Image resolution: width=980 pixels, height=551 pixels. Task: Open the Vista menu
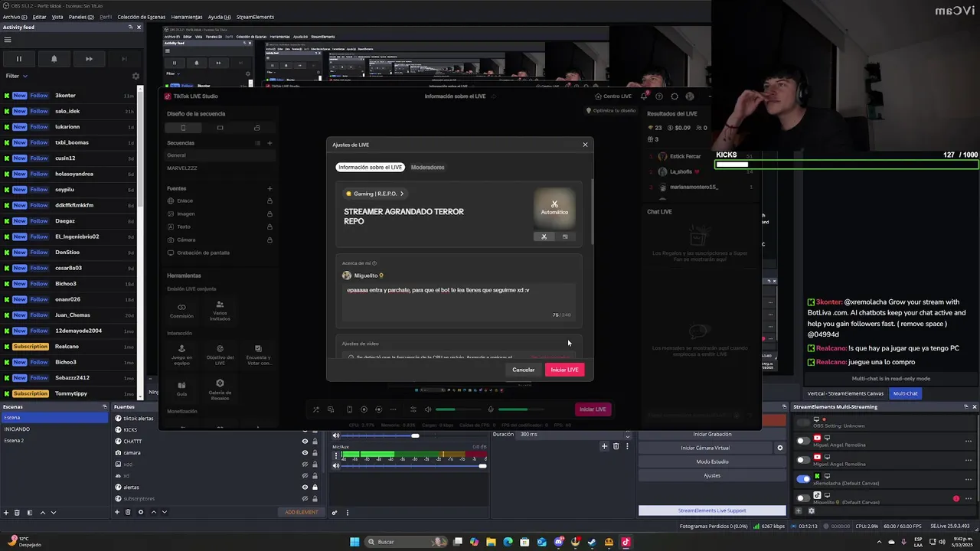coord(57,17)
